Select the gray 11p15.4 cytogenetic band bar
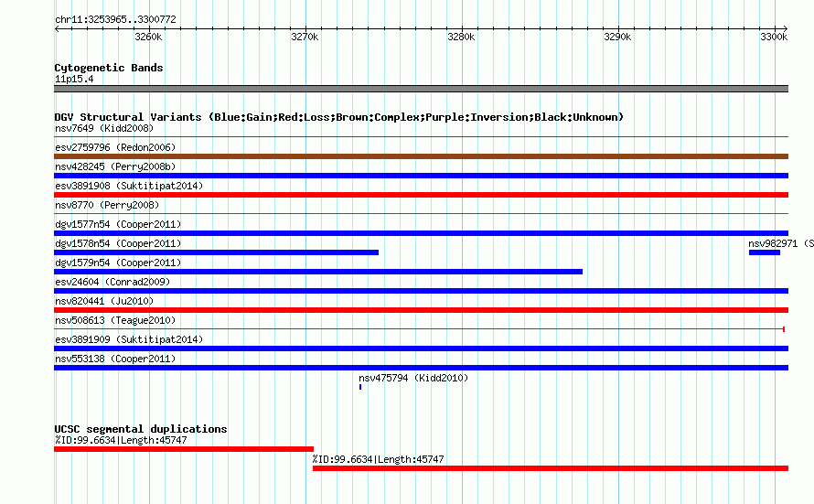Screen dimensions: 814x504 pyautogui.click(x=421, y=89)
